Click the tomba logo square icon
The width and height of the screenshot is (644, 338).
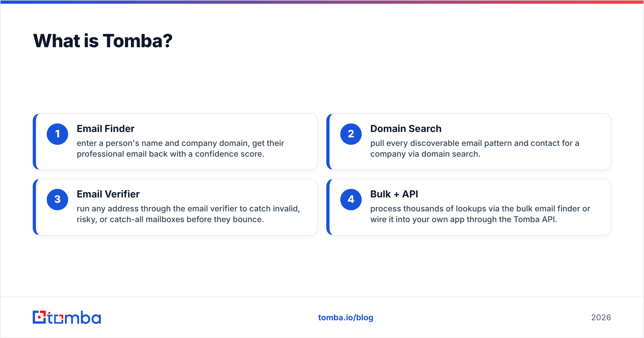point(39,317)
